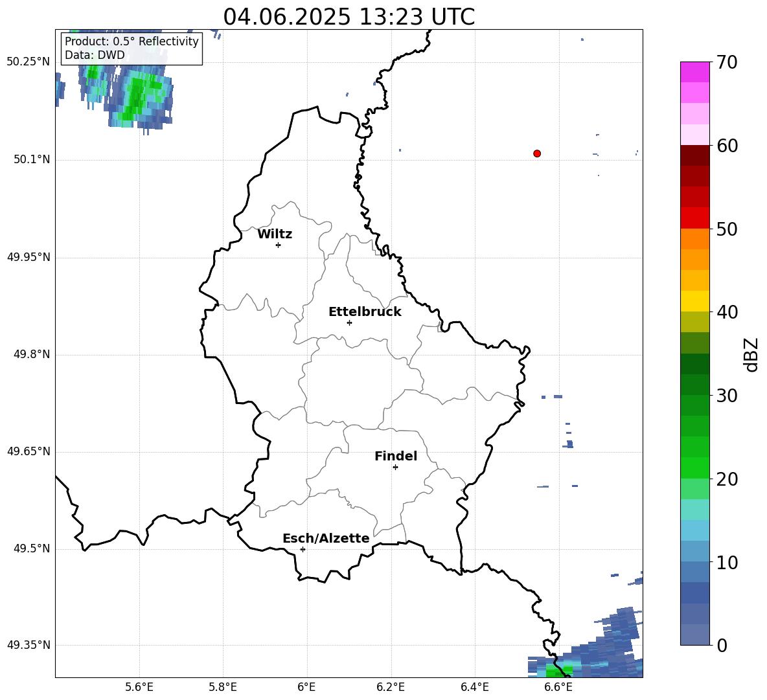Click the longitude label 6°E
The width and height of the screenshot is (767, 700).
[306, 687]
